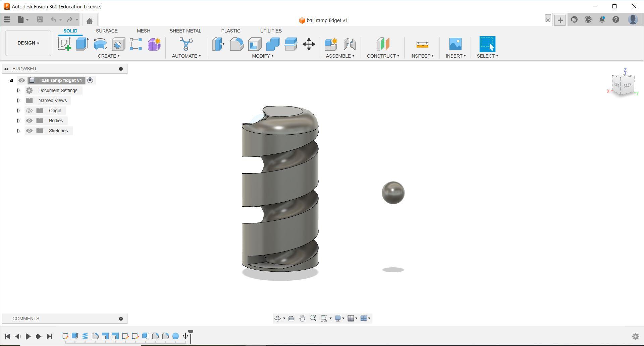Screen dimensions: 644x346
Task: Click the timeline end marker
Action: pos(191,336)
